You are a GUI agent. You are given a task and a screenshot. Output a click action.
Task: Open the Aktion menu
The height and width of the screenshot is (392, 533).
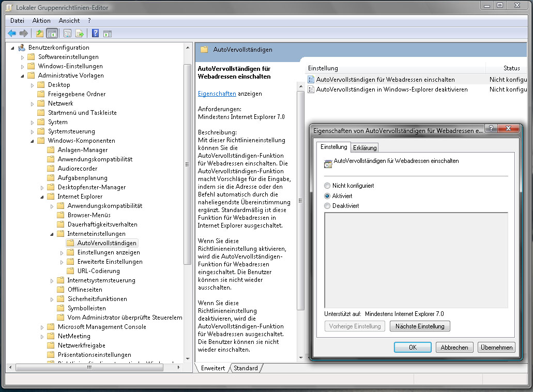tap(41, 21)
